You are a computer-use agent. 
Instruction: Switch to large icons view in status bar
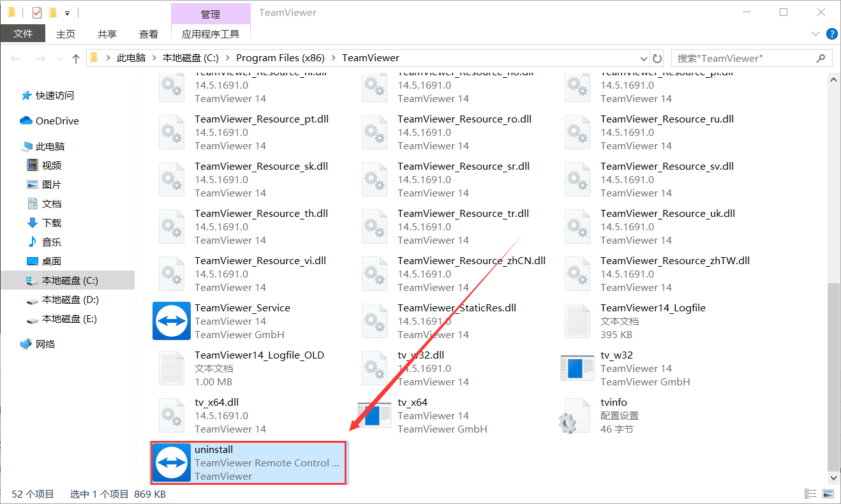click(x=828, y=494)
